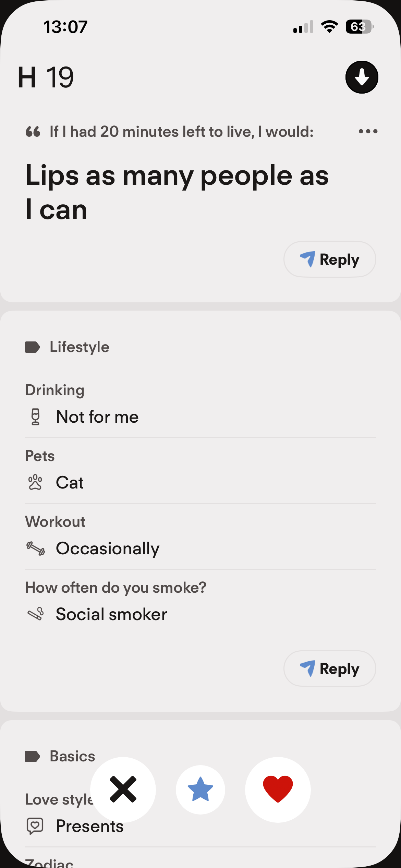This screenshot has width=401, height=868.
Task: Tap the paw print Pets icon
Action: [x=35, y=482]
